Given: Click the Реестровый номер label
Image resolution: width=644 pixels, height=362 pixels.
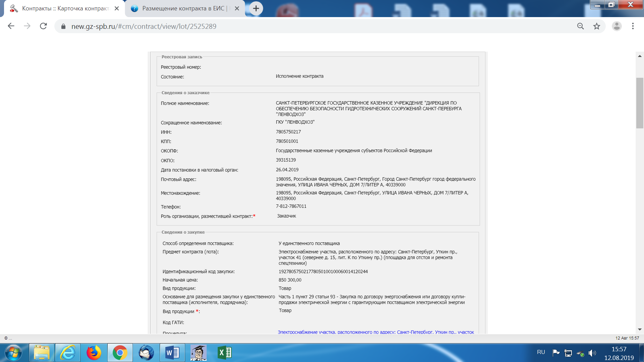Looking at the screenshot, I should pyautogui.click(x=181, y=67).
